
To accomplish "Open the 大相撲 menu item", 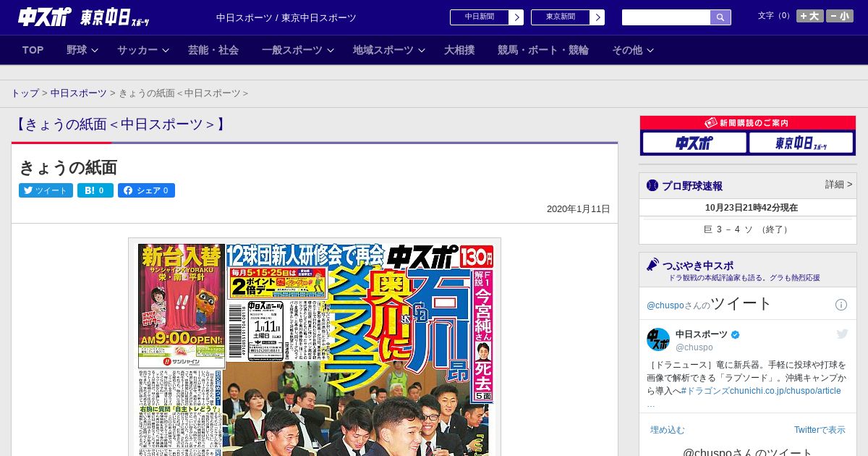I will click(459, 50).
